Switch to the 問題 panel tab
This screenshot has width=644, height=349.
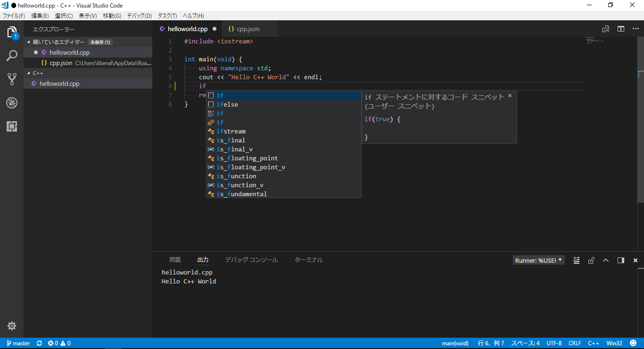(175, 260)
